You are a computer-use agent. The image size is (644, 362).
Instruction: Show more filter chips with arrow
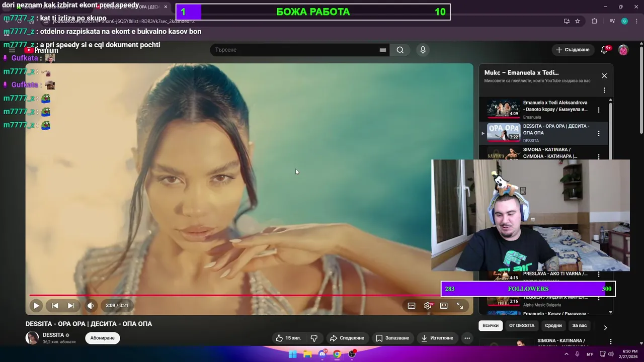coord(605,327)
